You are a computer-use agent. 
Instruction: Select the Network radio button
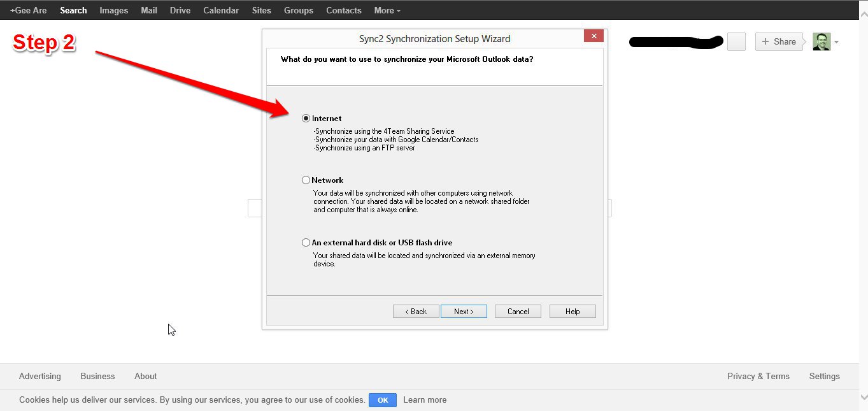pyautogui.click(x=306, y=180)
